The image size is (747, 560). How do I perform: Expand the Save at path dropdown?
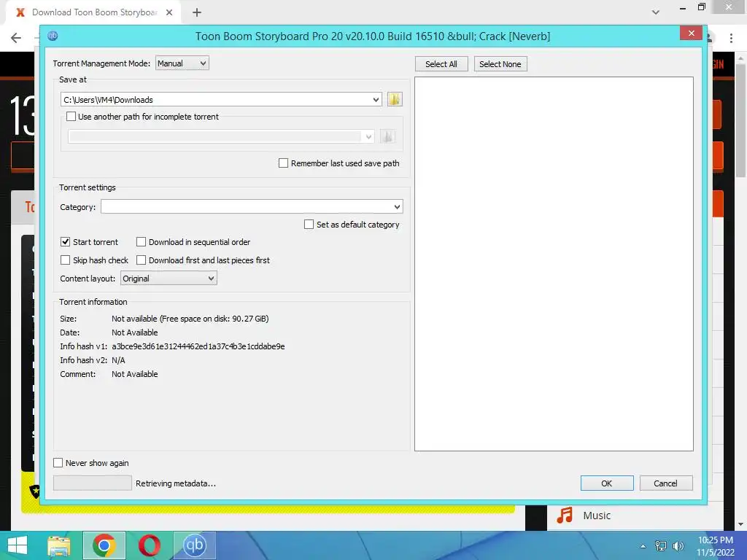pyautogui.click(x=376, y=99)
